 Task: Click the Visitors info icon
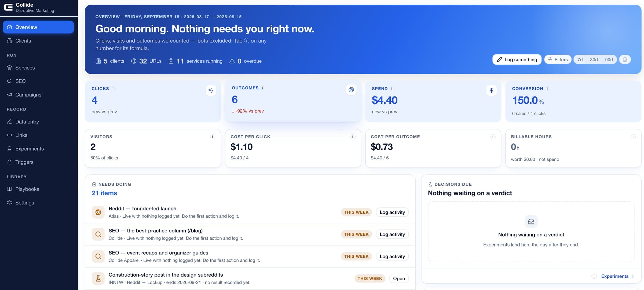pos(213,137)
